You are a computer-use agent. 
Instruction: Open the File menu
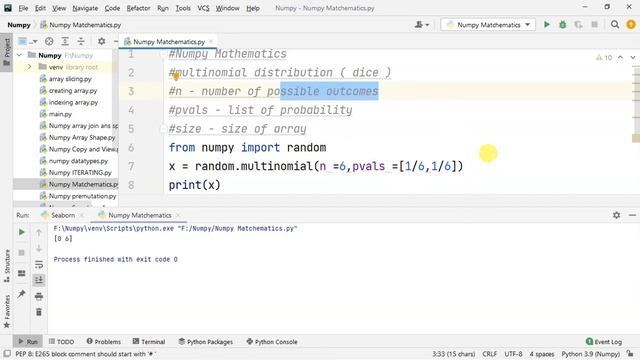(x=23, y=8)
